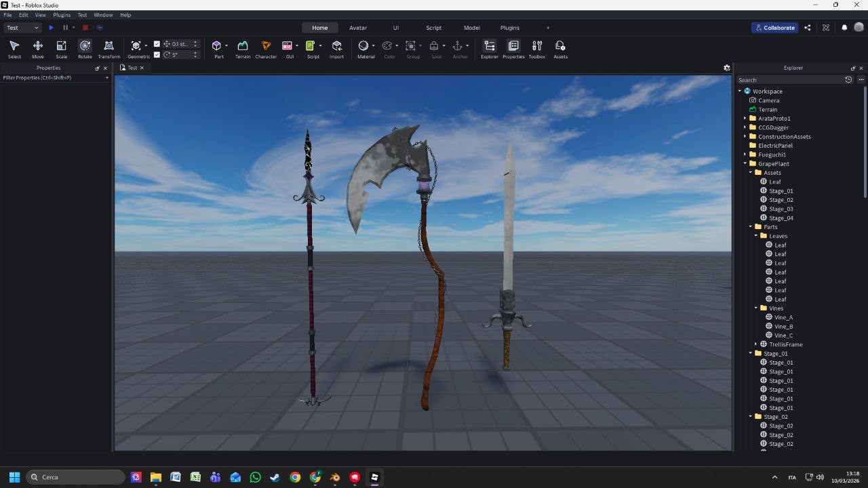Open the Material Manager

click(366, 45)
